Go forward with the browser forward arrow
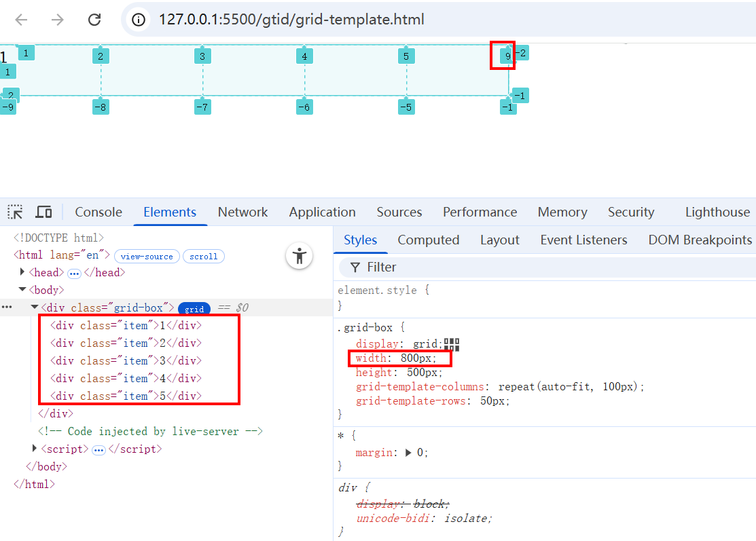Image resolution: width=756 pixels, height=541 pixels. pyautogui.click(x=57, y=20)
